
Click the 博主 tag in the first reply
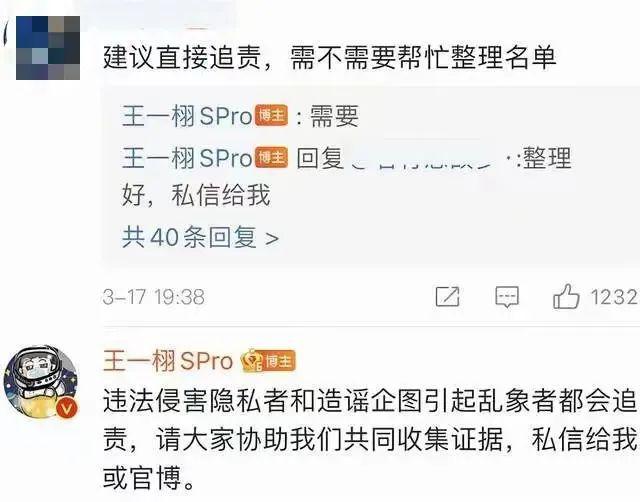point(271,116)
